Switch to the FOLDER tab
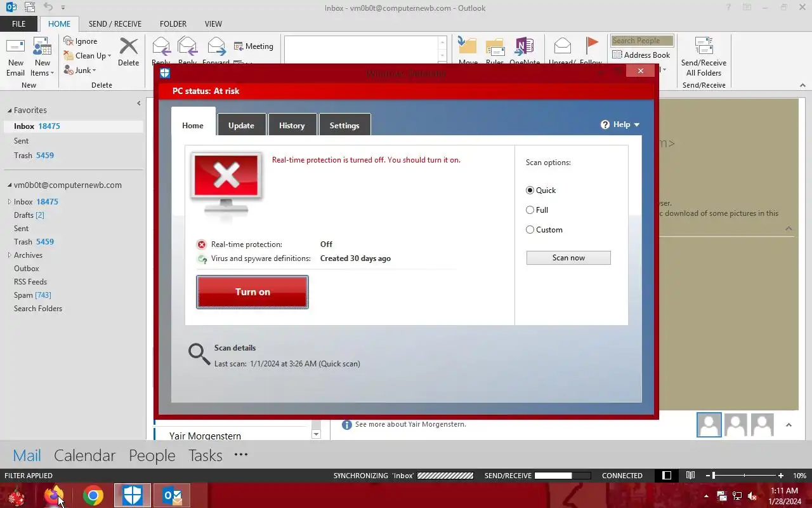This screenshot has height=508, width=812. pos(173,24)
